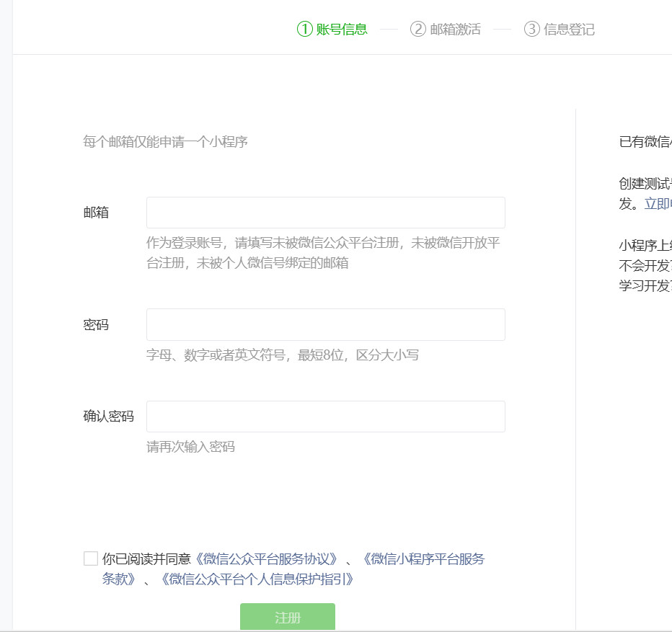
Task: Focus the 密码 password input field
Action: tap(326, 325)
